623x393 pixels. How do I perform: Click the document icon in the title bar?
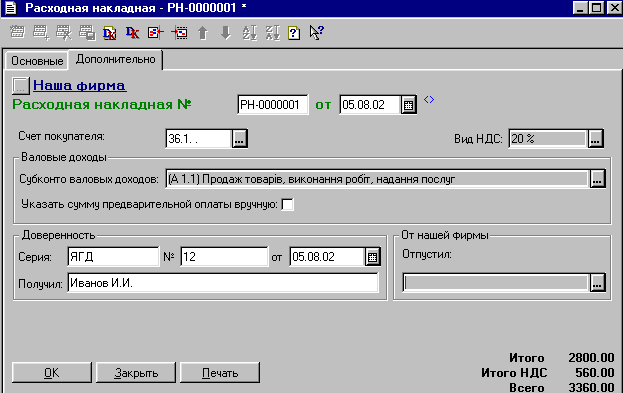(x=11, y=8)
